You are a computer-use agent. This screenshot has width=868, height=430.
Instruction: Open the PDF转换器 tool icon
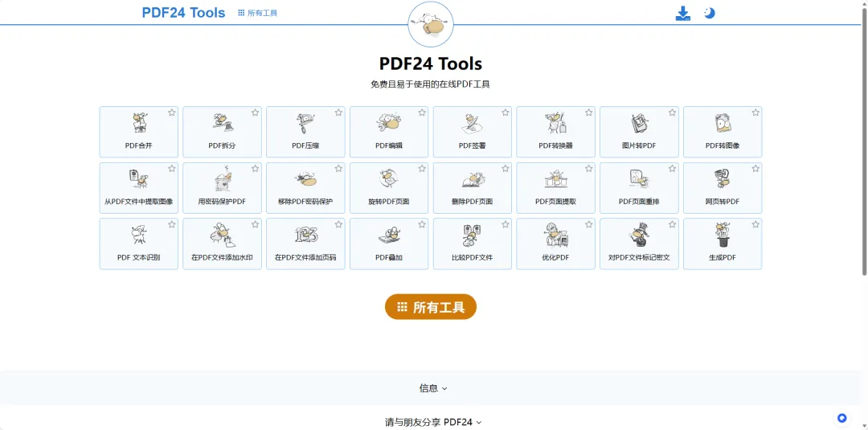pos(556,123)
